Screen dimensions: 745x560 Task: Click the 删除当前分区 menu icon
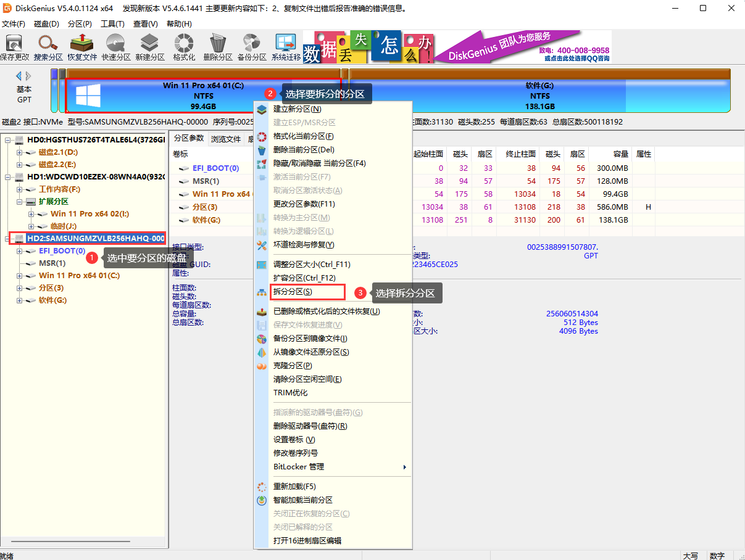click(262, 150)
